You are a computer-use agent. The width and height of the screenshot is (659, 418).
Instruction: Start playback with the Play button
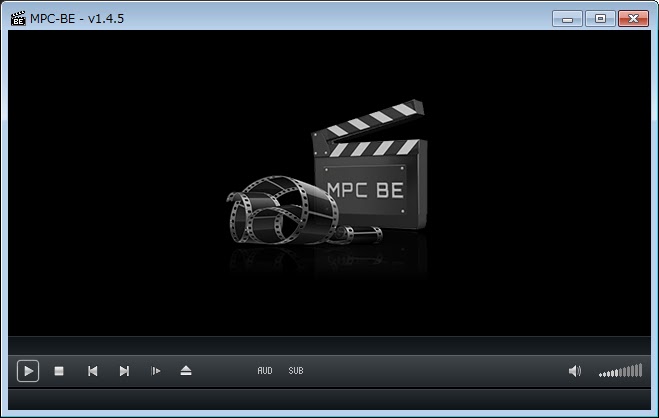pos(28,371)
